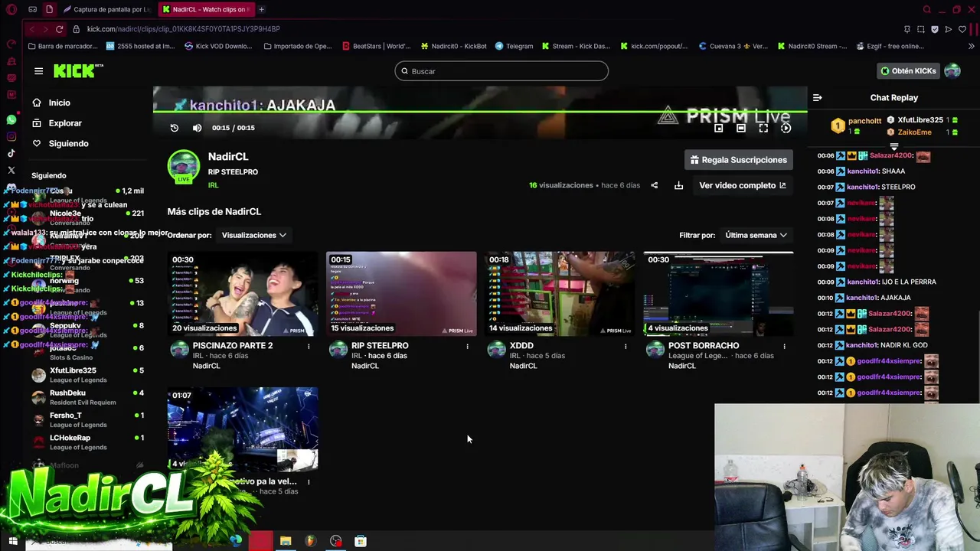
Task: Open the 01:07 clip thumbnail
Action: tap(243, 429)
